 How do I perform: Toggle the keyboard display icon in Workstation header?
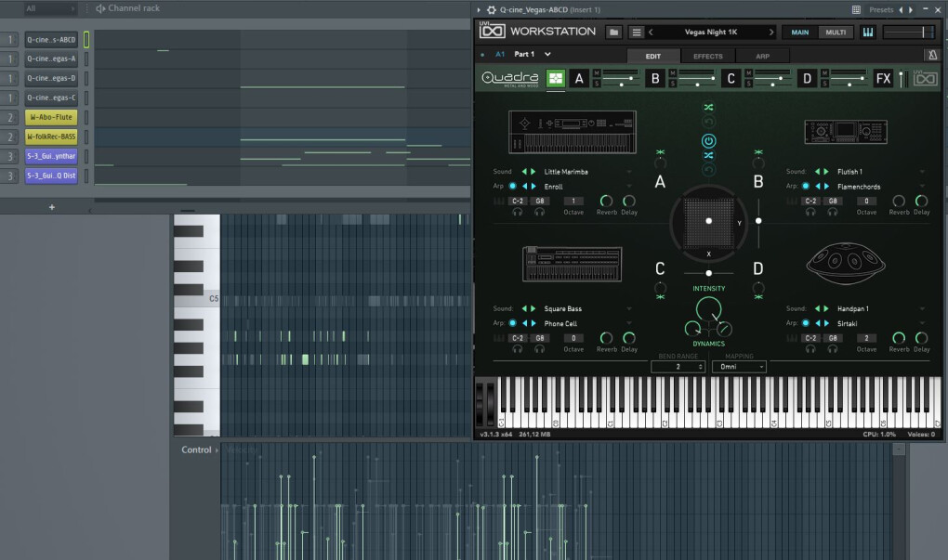(868, 32)
